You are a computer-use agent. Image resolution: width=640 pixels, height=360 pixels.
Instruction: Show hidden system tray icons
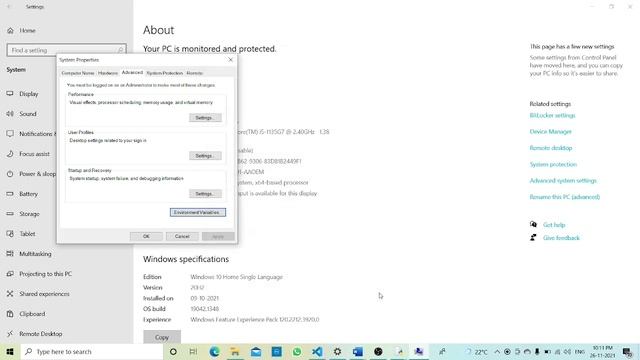(x=497, y=351)
